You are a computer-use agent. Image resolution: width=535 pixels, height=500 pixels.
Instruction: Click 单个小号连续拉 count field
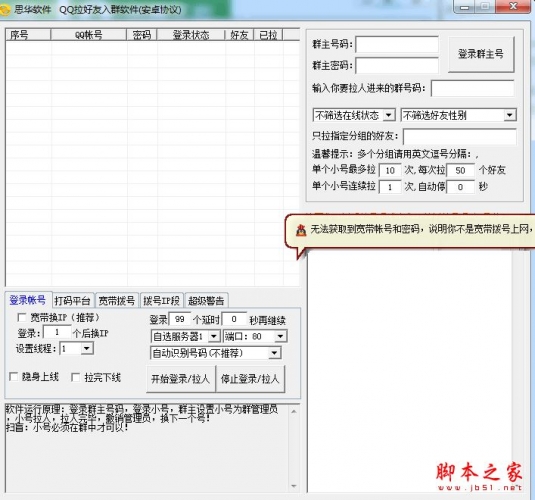point(390,187)
